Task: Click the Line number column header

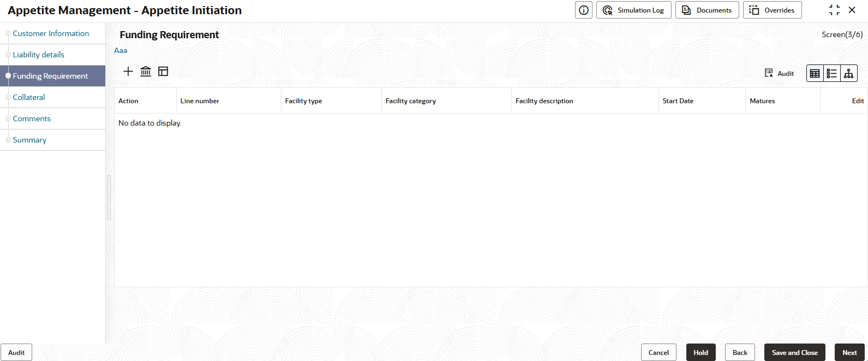Action: 229,101
